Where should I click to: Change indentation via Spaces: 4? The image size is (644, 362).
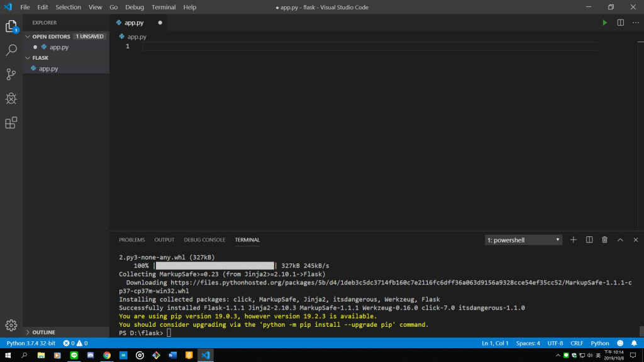(x=528, y=343)
